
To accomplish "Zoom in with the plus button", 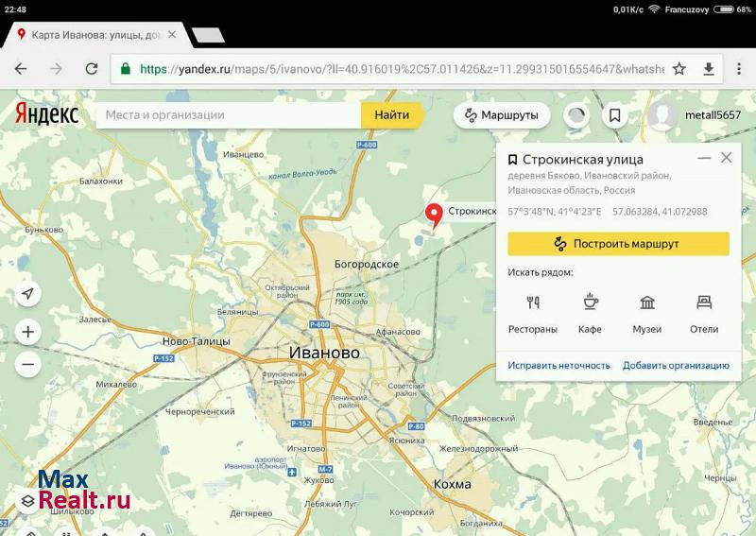I will pyautogui.click(x=28, y=332).
